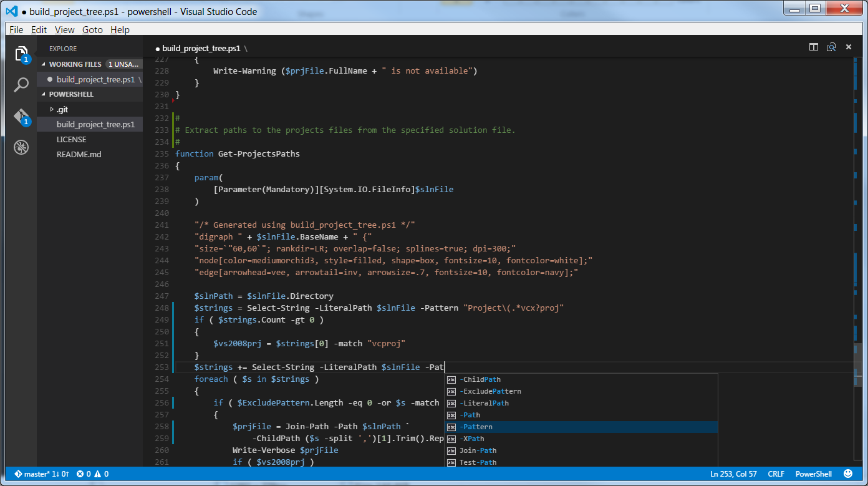Click Ln 253, Col 57 in status bar
The width and height of the screenshot is (868, 486).
pyautogui.click(x=733, y=474)
